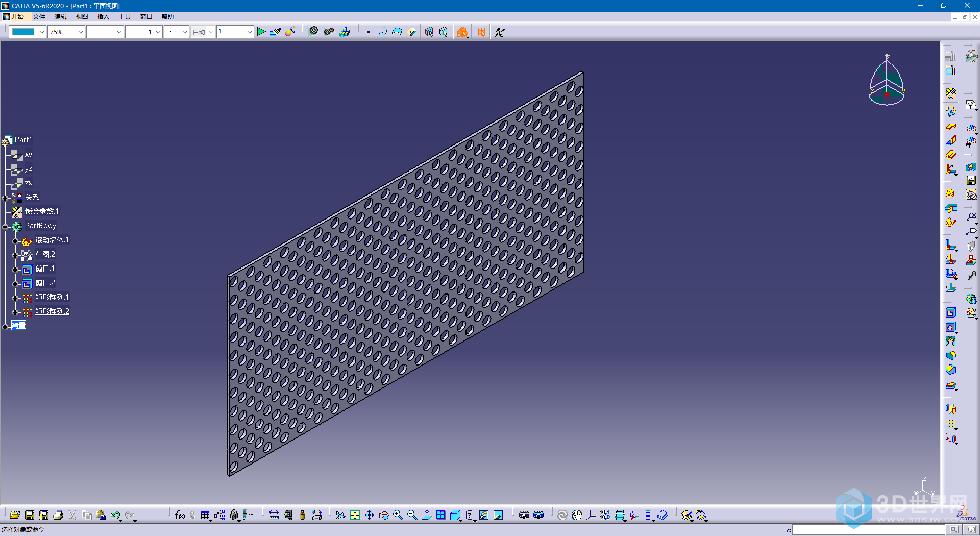Toggle the Hide/Show icon
Screen dimensions: 980x536
pyautogui.click(x=484, y=515)
